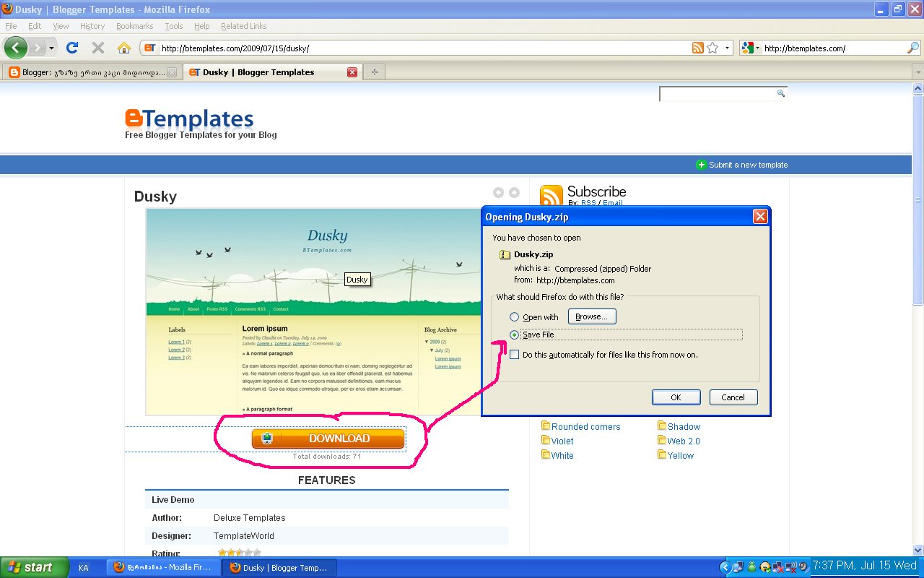Click the RSS feed icon in address bar
The image size is (924, 578).
pos(698,48)
